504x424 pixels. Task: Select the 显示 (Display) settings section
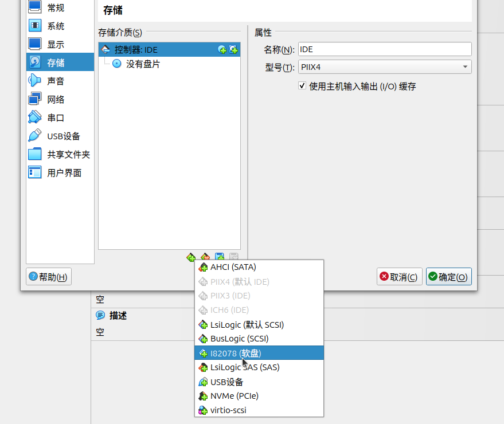coord(56,44)
